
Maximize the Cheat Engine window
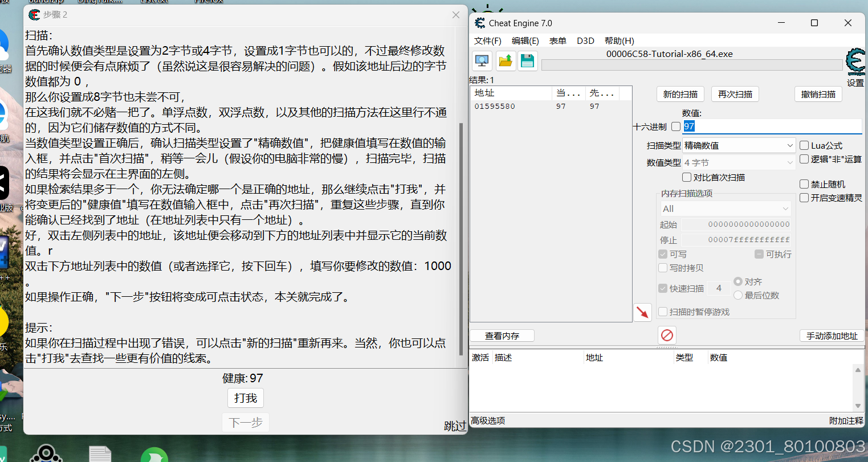[x=814, y=23]
